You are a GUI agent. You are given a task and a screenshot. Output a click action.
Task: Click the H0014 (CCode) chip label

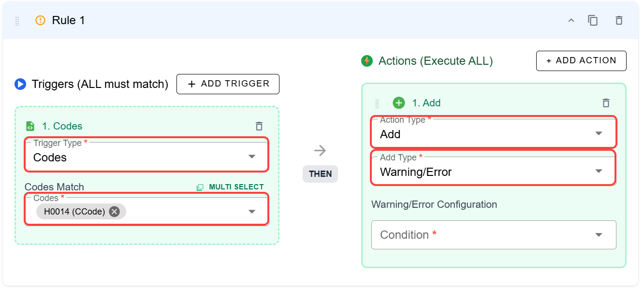tap(74, 211)
